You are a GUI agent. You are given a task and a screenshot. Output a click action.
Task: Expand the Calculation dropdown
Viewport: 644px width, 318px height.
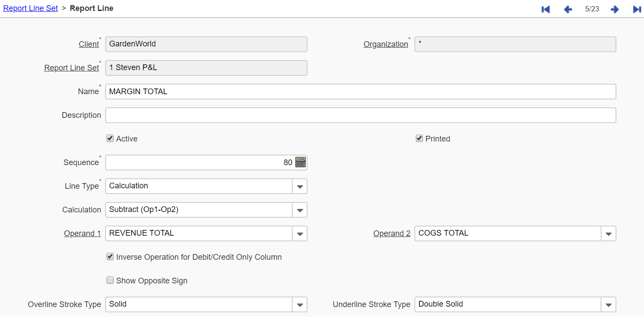[300, 210]
